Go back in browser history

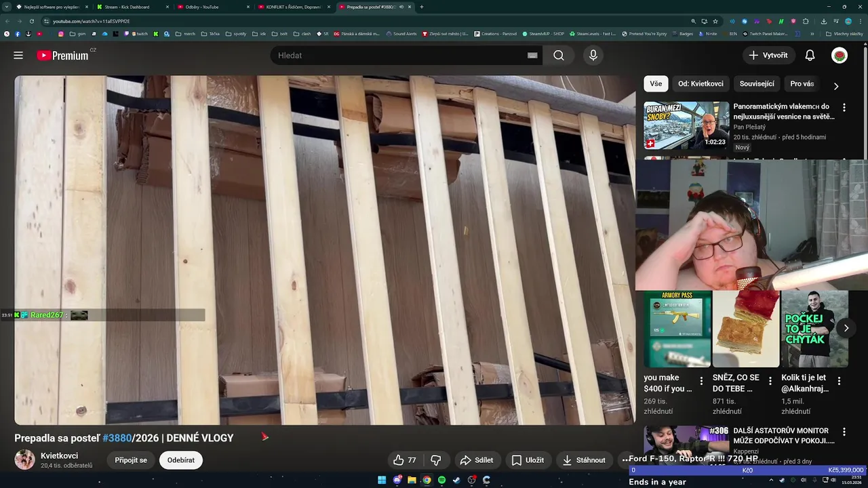pyautogui.click(x=7, y=21)
